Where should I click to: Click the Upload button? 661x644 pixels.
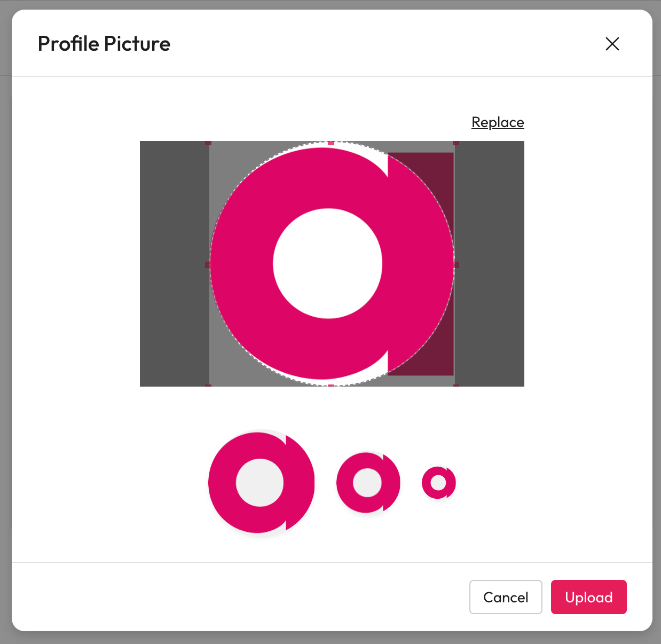[588, 597]
